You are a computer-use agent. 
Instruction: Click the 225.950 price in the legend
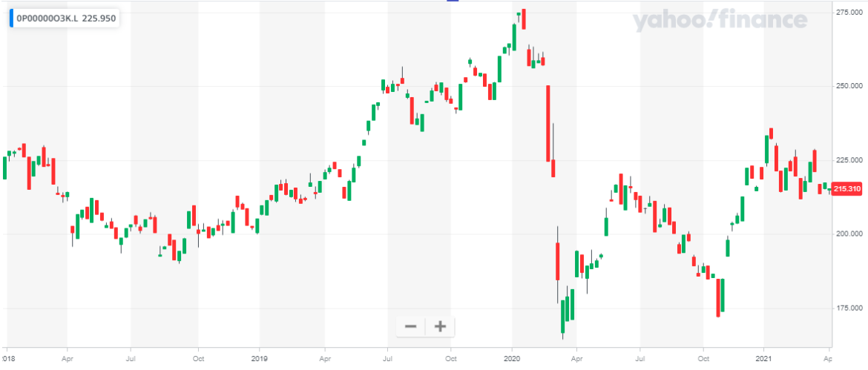[98, 19]
